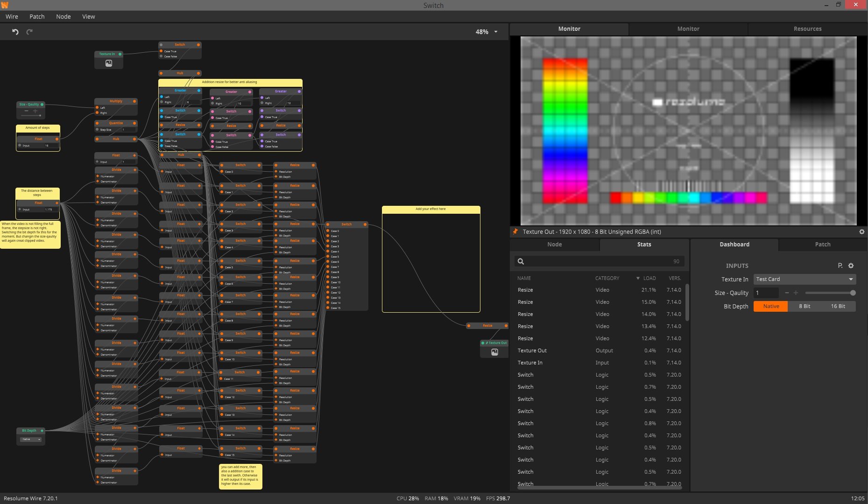Open the Texture In Test Card dropdown
Viewport: 868px width, 504px height.
point(804,279)
